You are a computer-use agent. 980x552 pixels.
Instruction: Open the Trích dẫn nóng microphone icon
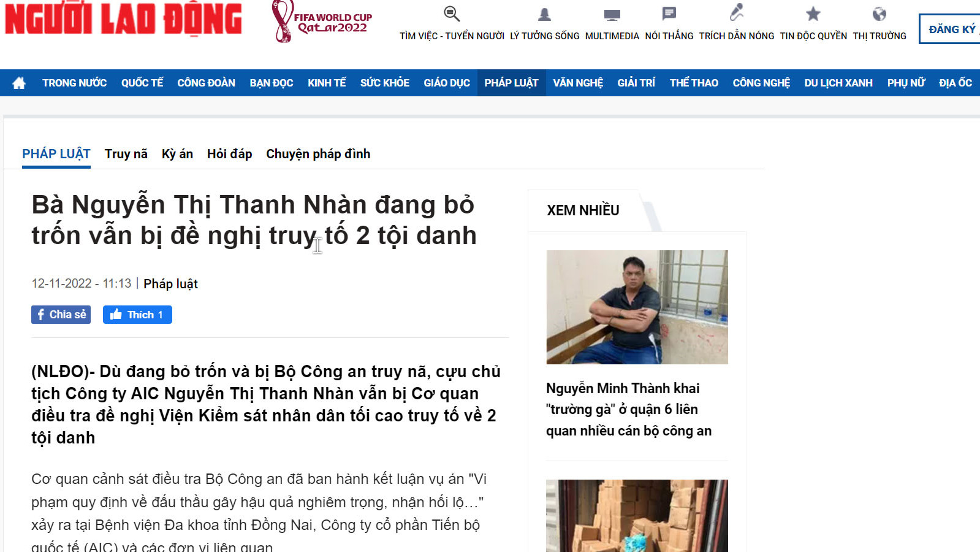736,12
